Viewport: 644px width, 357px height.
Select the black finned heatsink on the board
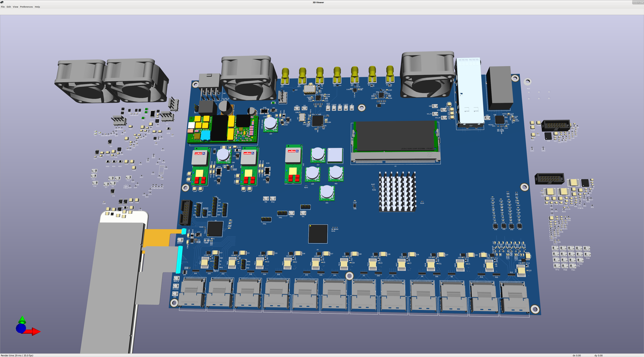tap(397, 192)
